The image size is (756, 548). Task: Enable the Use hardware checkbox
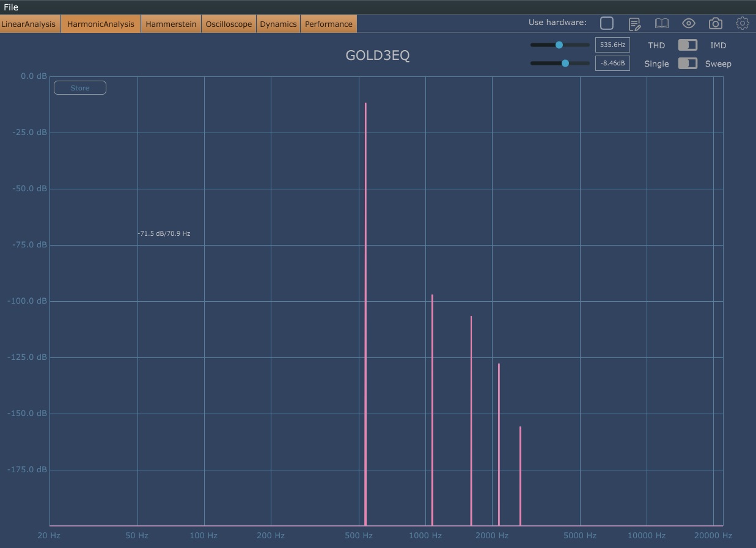point(607,23)
